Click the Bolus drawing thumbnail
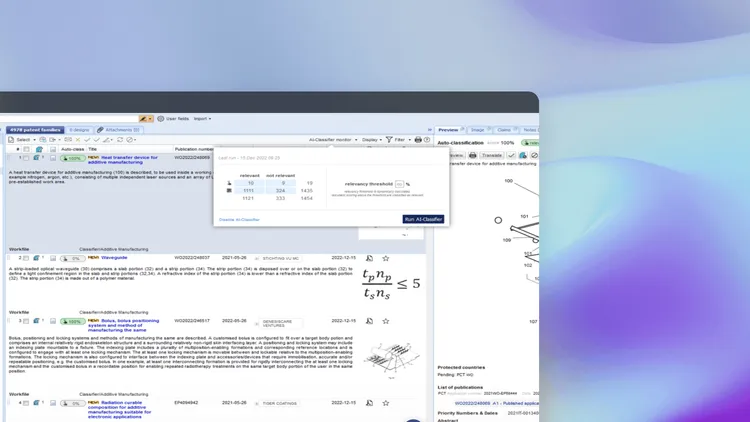Image resolution: width=750 pixels, height=422 pixels. pyautogui.click(x=392, y=359)
